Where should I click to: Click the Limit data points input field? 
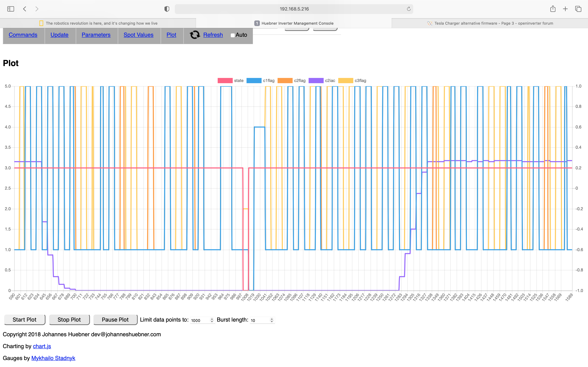[200, 320]
